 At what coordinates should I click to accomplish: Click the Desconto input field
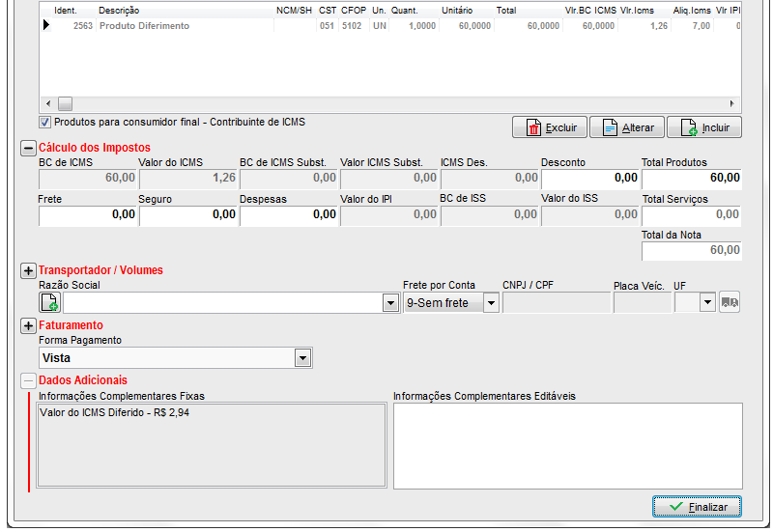[x=589, y=178]
